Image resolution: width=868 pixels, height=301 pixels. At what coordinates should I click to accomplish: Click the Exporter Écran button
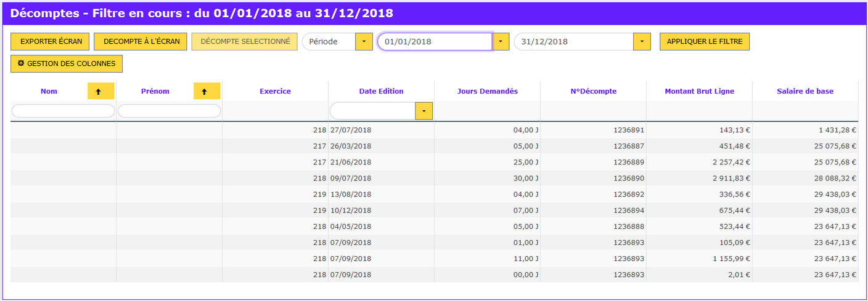click(x=51, y=42)
